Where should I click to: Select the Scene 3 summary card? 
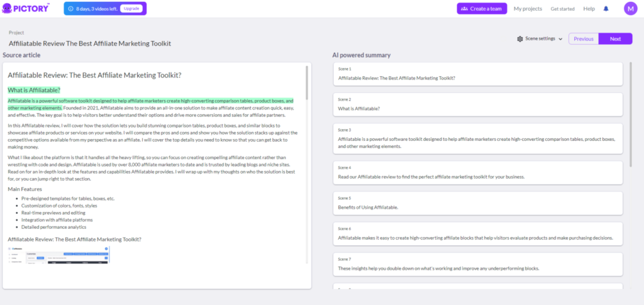coord(478,139)
